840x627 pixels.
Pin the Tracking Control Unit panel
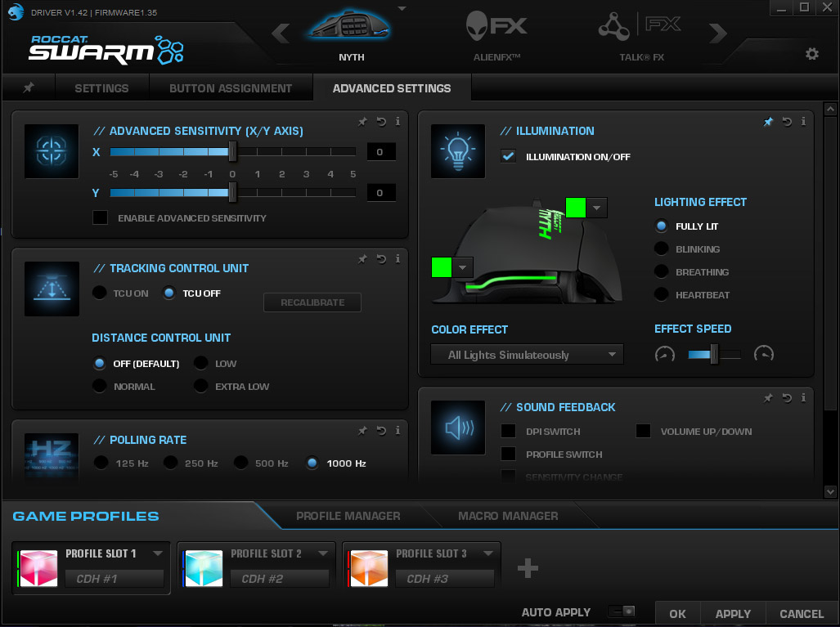(362, 259)
